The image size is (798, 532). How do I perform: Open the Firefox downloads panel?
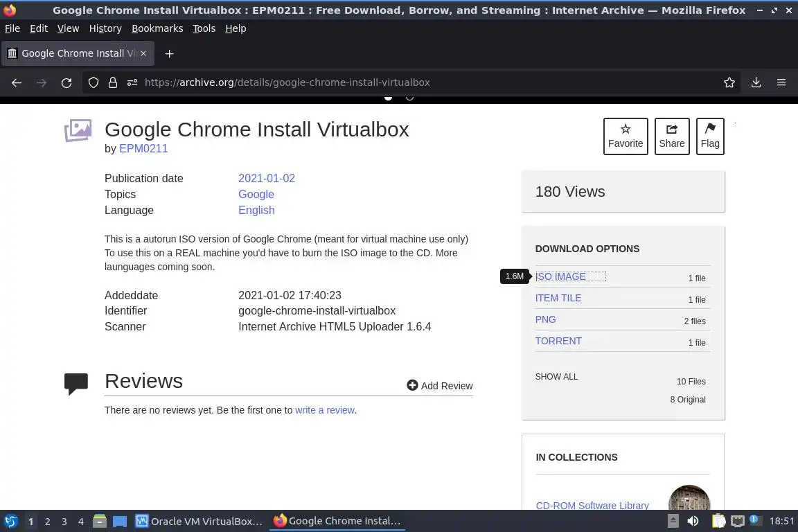pyautogui.click(x=756, y=82)
